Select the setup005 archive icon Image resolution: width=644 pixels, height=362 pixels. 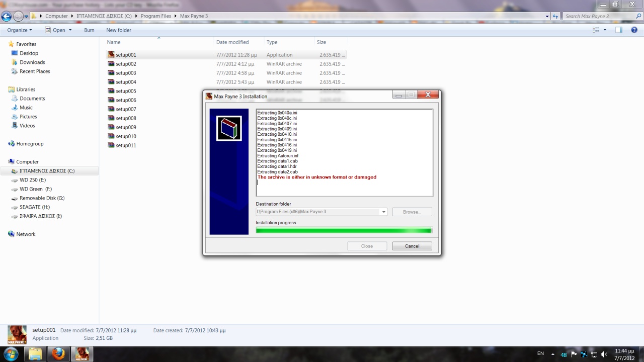(x=111, y=91)
